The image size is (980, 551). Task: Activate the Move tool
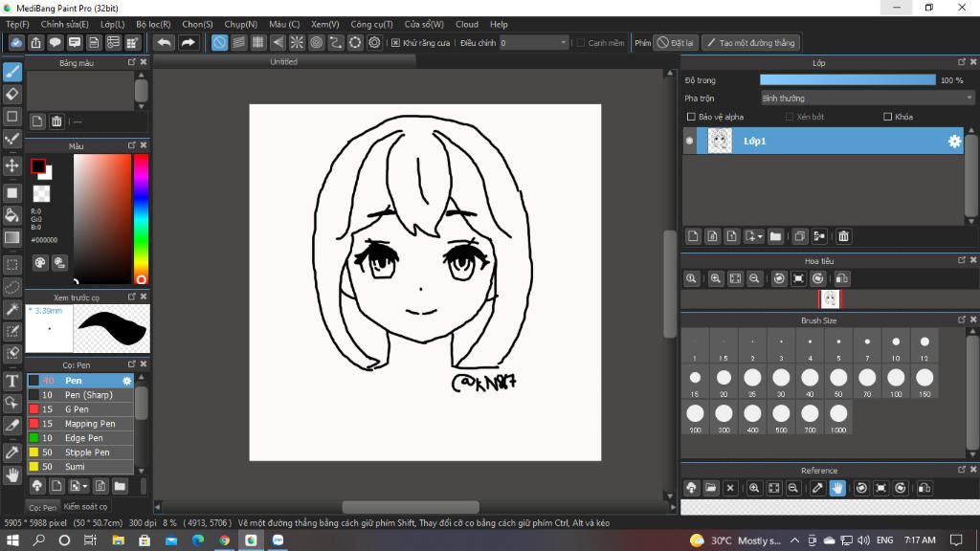(11, 165)
